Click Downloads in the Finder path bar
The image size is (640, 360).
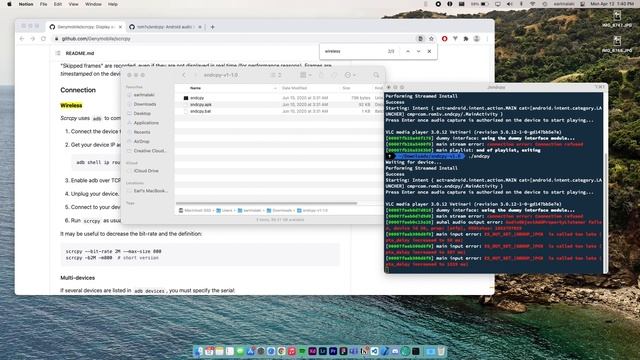[x=280, y=211]
